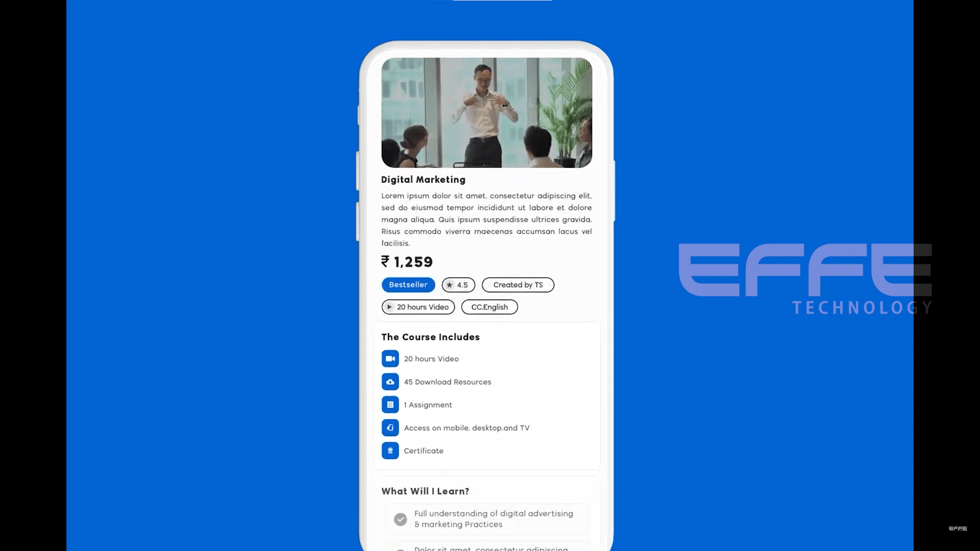Click the certificate badge icon
Viewport: 980px width, 551px height.
[x=390, y=451]
